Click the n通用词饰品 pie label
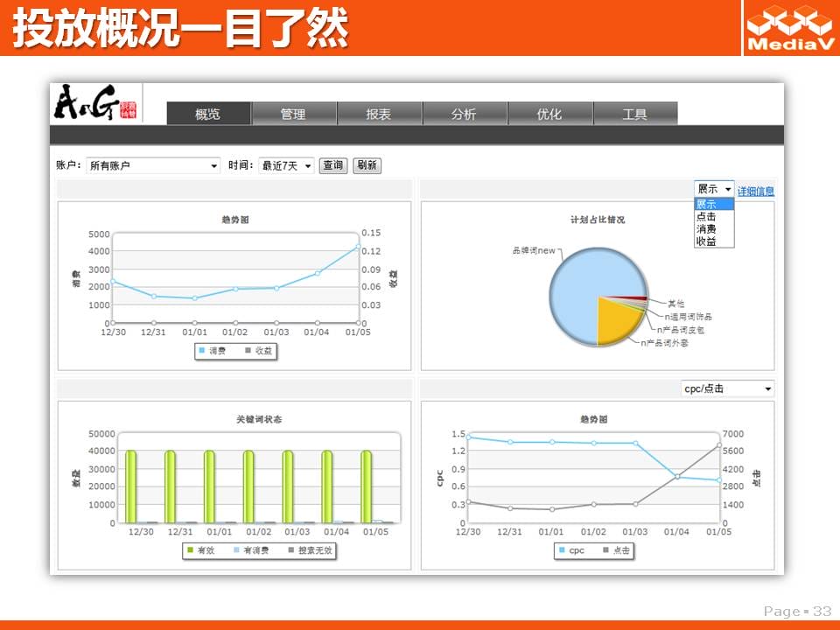Image resolution: width=840 pixels, height=630 pixels. pyautogui.click(x=689, y=317)
